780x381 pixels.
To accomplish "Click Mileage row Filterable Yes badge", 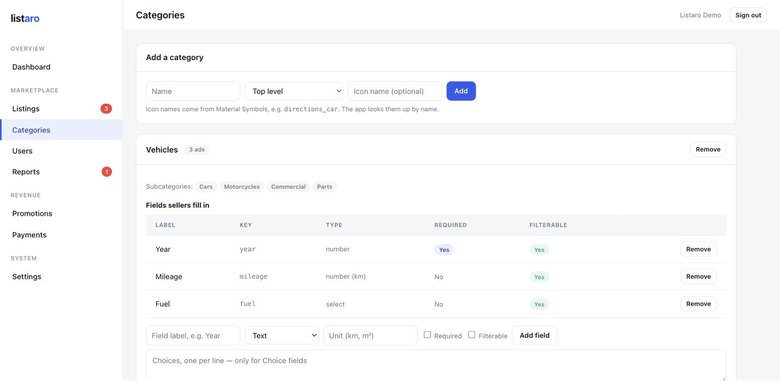I will point(539,277).
